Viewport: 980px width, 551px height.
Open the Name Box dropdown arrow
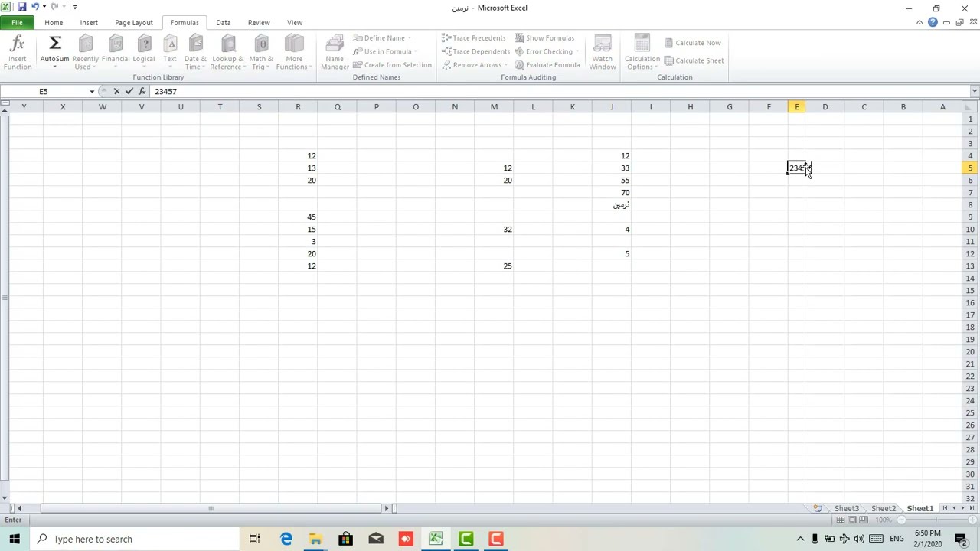click(x=92, y=91)
